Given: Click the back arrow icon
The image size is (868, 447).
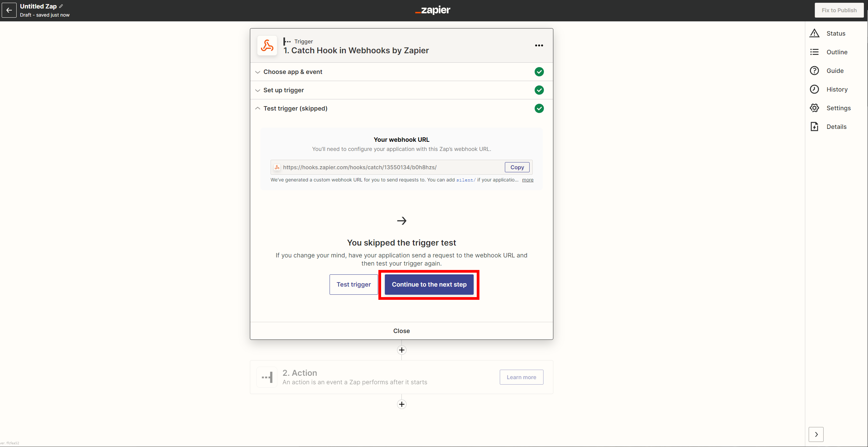Looking at the screenshot, I should pyautogui.click(x=9, y=10).
